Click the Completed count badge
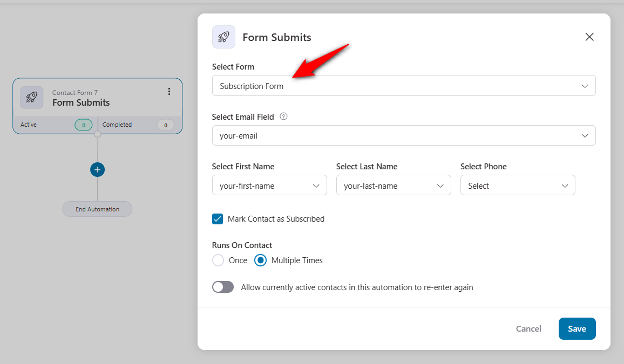 click(x=166, y=125)
